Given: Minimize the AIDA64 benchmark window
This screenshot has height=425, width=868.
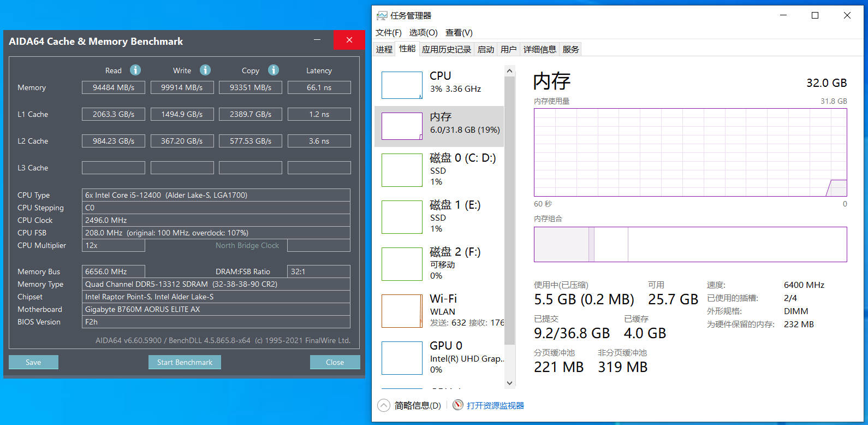Looking at the screenshot, I should [317, 40].
